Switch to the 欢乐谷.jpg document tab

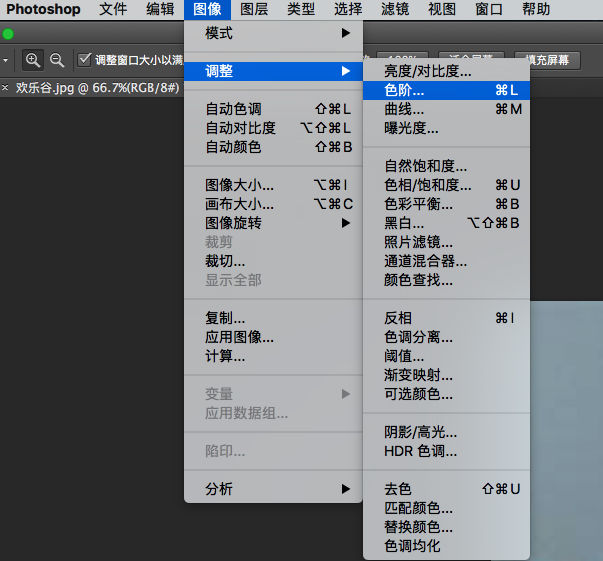tap(97, 88)
